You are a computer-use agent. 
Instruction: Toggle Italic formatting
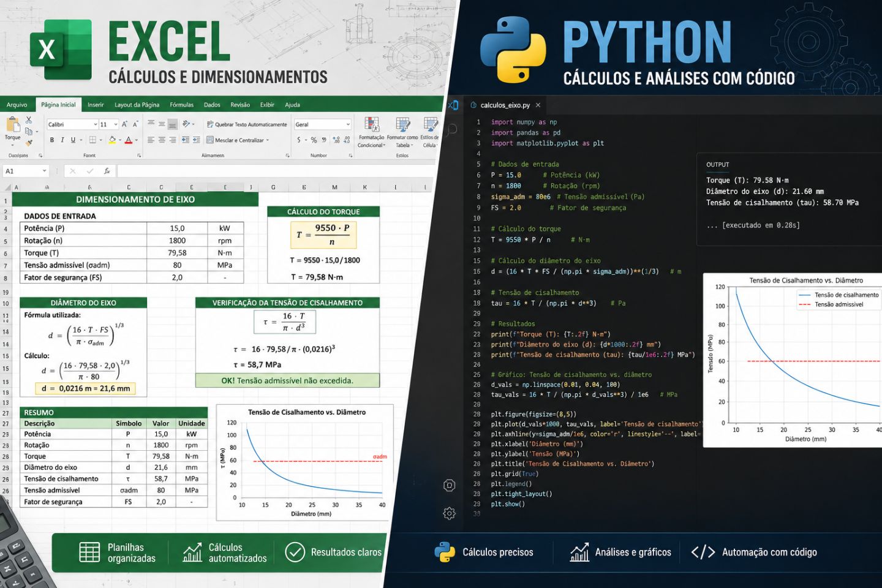62,140
